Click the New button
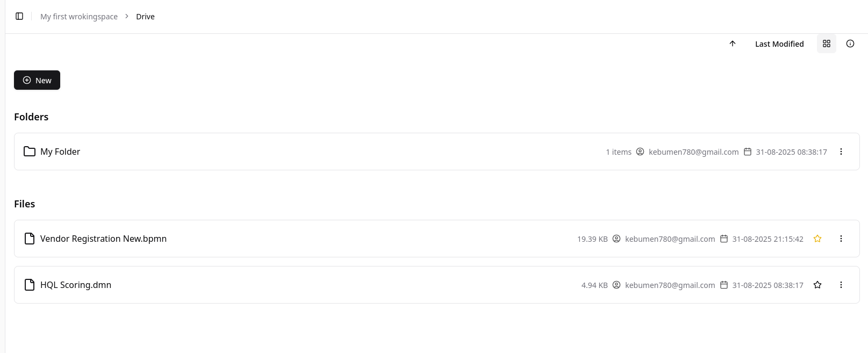 coord(37,80)
